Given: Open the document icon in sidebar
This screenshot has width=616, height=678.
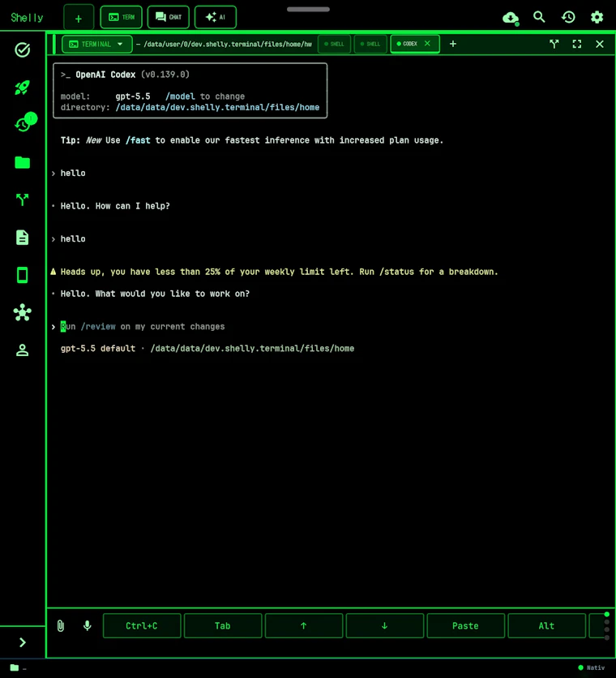Looking at the screenshot, I should point(22,238).
